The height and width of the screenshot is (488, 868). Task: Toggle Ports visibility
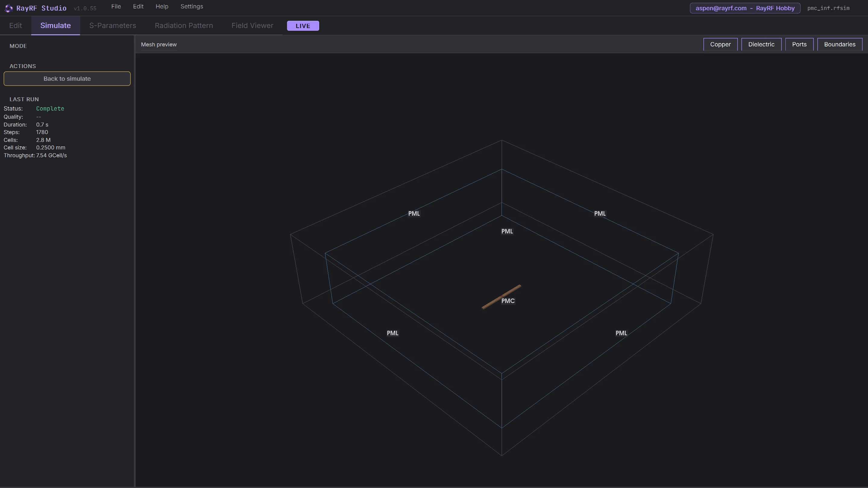[x=799, y=45]
